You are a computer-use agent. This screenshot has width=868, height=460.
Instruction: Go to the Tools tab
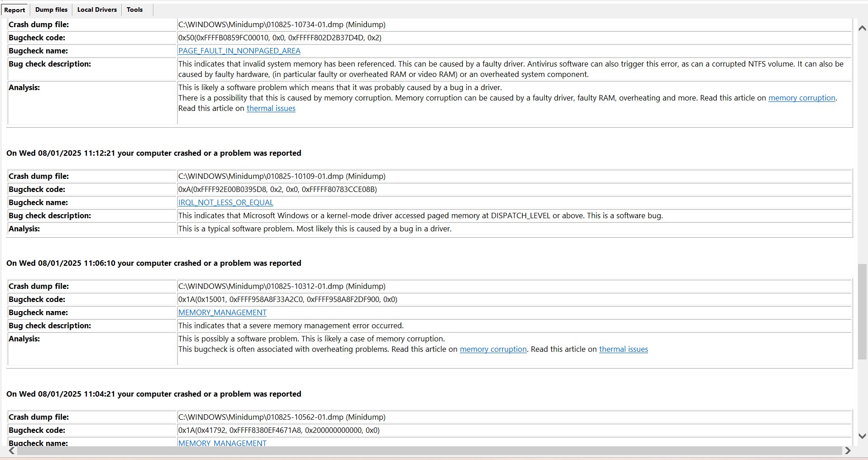pyautogui.click(x=134, y=10)
